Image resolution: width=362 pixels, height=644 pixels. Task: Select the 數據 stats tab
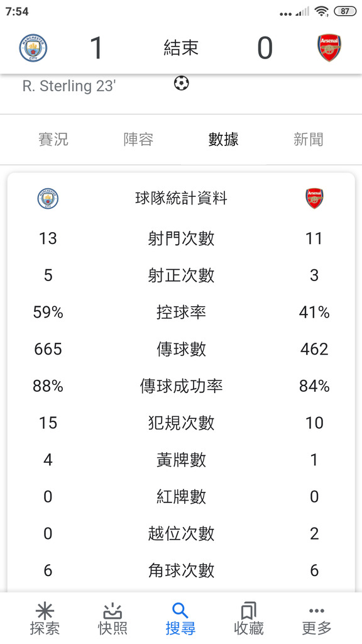(x=223, y=140)
